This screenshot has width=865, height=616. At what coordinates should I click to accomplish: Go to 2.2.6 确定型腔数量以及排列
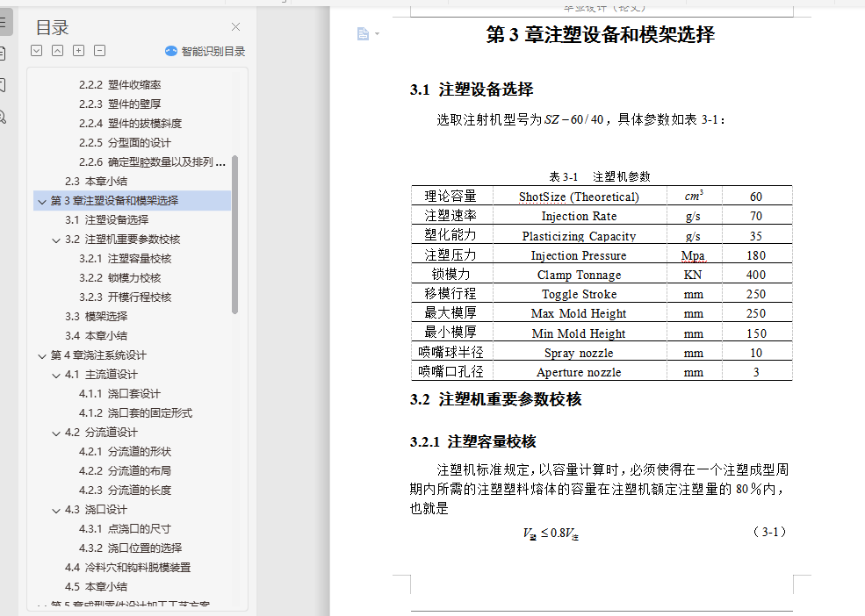152,162
